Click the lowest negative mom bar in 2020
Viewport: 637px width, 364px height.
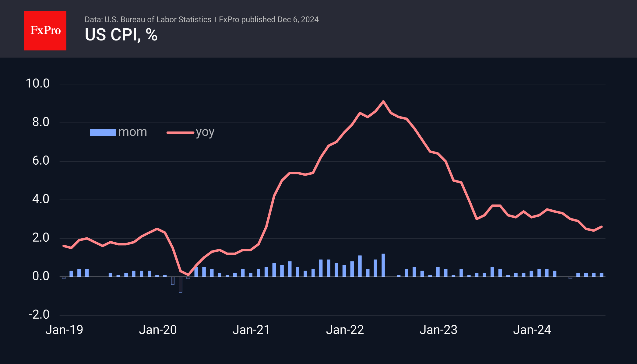tap(181, 285)
